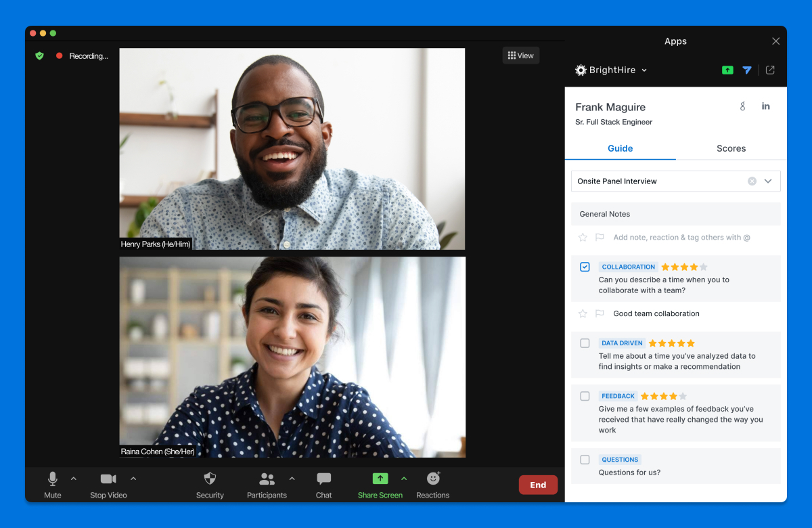Check the Feedback question checkbox
The image size is (812, 528).
coord(585,396)
